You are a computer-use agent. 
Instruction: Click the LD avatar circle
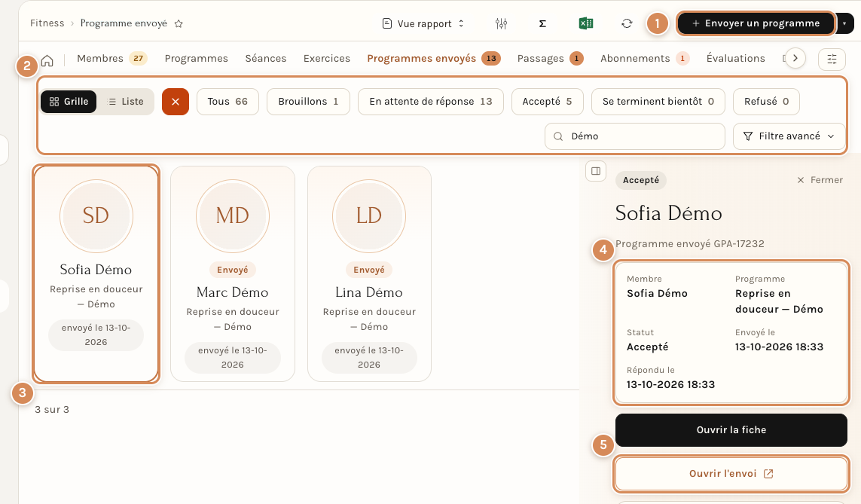pos(369,215)
